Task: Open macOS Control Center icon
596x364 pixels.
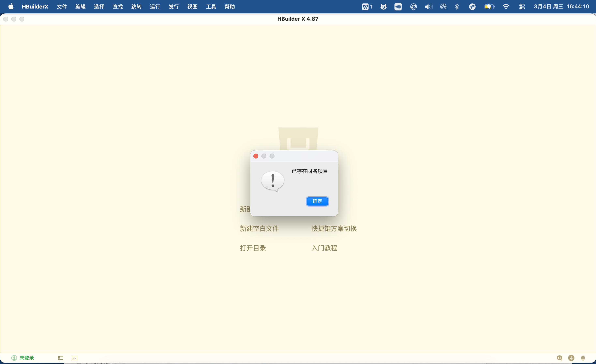Action: (x=522, y=6)
